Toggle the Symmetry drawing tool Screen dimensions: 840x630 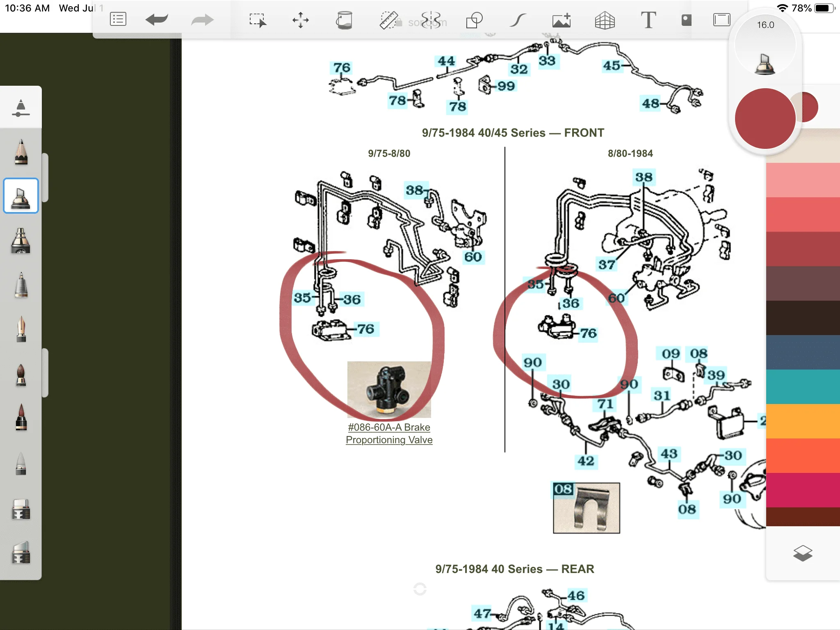(x=431, y=20)
